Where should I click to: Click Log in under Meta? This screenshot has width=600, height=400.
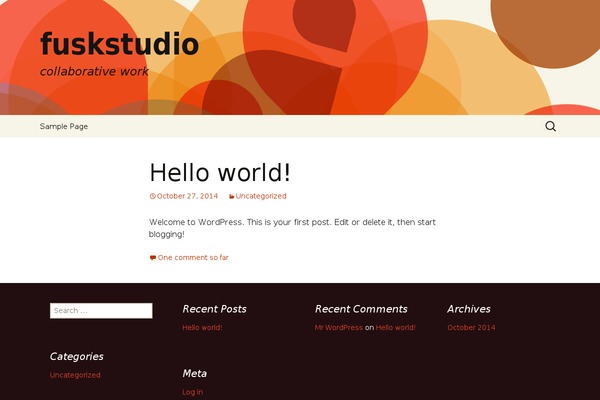[192, 392]
